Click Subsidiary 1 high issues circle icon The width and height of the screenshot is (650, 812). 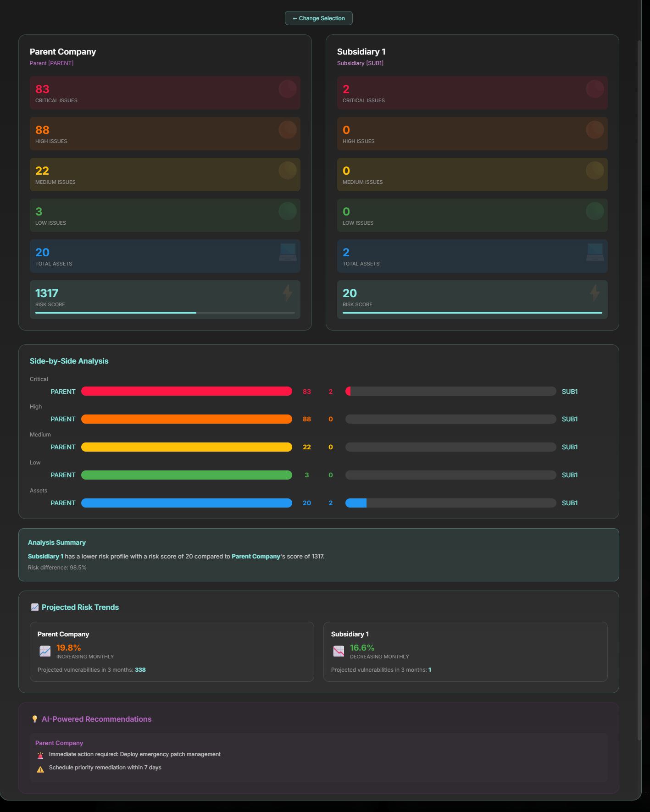click(595, 130)
